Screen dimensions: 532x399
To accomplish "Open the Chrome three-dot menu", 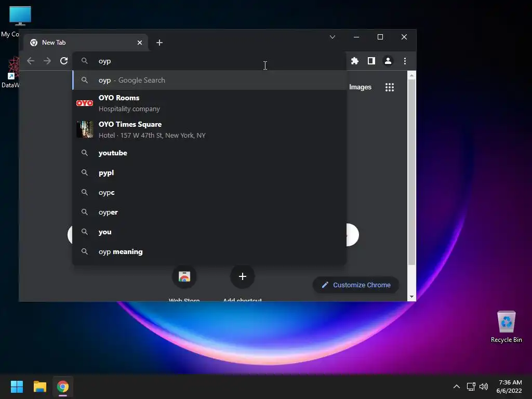I will [x=404, y=61].
